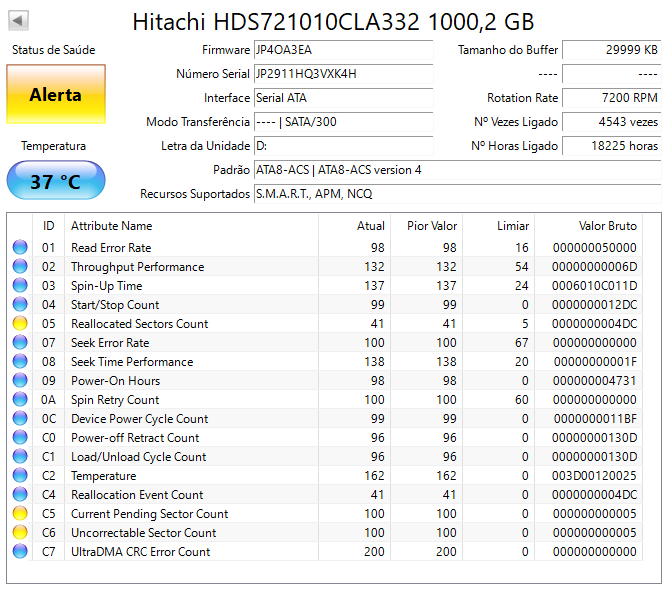Select the Current Pending Sector Count name
668x590 pixels.
(150, 514)
